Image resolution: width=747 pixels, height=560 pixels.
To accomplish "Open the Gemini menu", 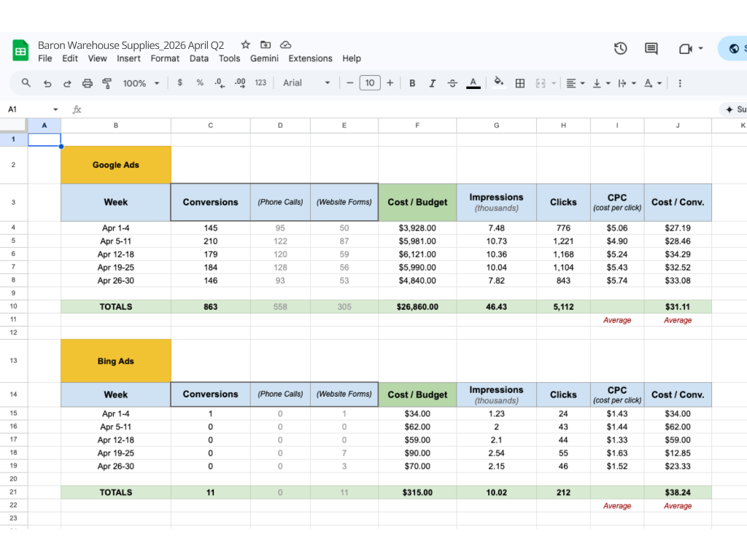I will coord(264,58).
